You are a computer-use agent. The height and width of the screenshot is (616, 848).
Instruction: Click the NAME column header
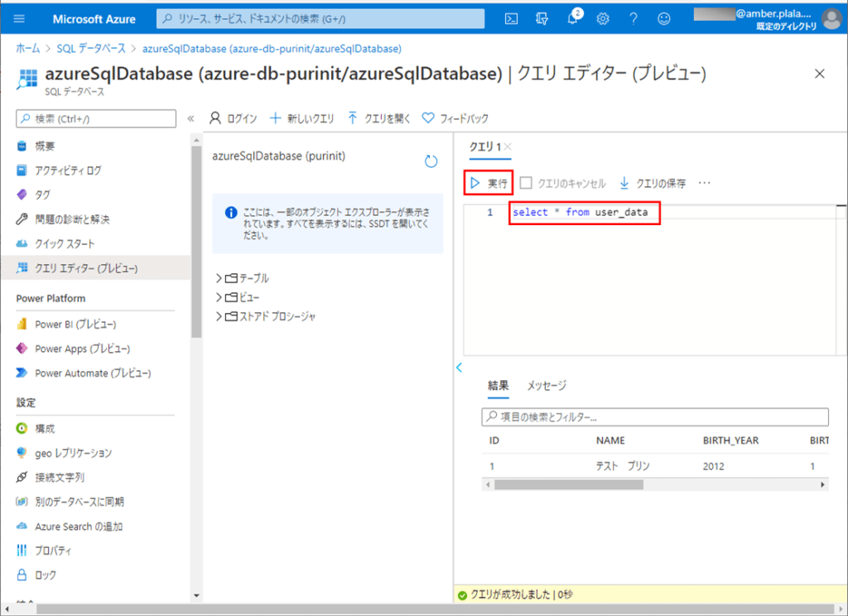click(610, 440)
